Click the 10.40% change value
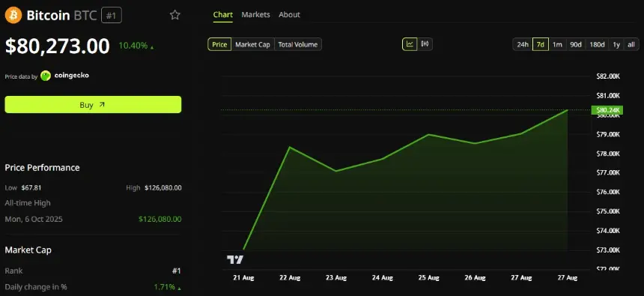The width and height of the screenshot is (644, 296). click(x=133, y=46)
